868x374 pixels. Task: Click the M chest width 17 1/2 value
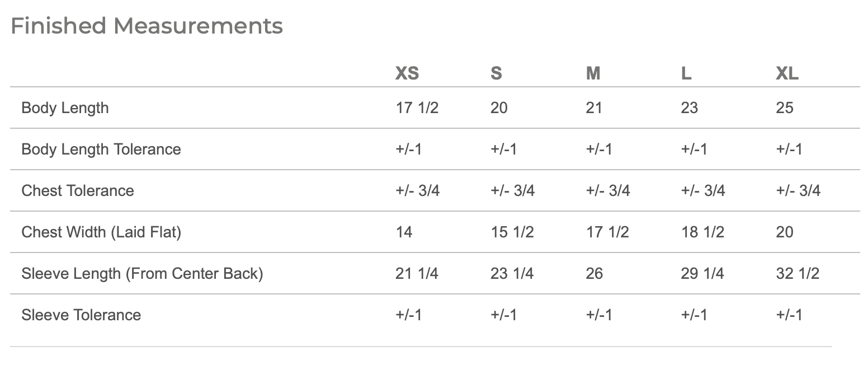click(x=607, y=232)
